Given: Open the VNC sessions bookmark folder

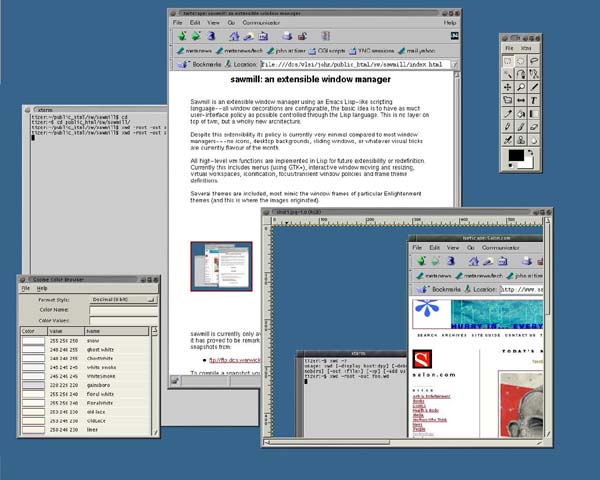Looking at the screenshot, I should pyautogui.click(x=372, y=51).
